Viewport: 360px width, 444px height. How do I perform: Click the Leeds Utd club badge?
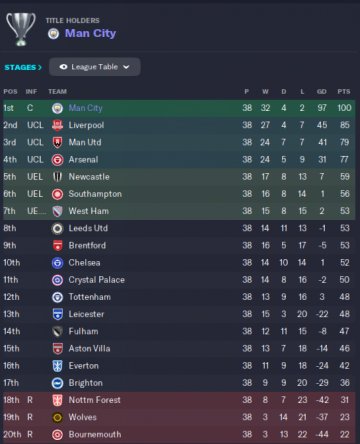57,228
